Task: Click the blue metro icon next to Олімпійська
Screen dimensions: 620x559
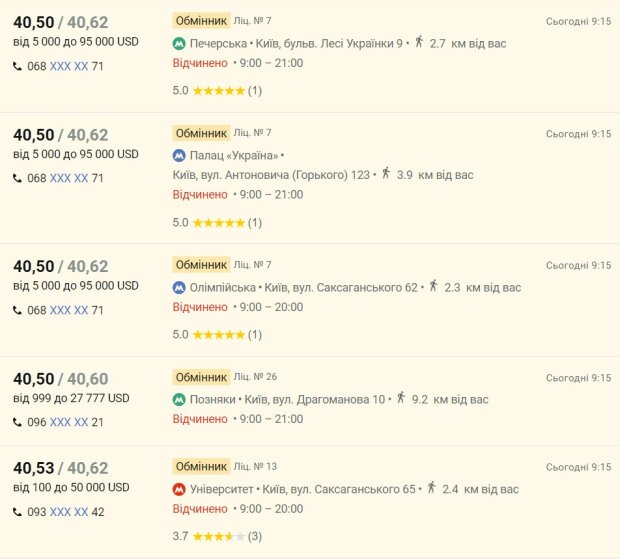Action: (x=179, y=287)
